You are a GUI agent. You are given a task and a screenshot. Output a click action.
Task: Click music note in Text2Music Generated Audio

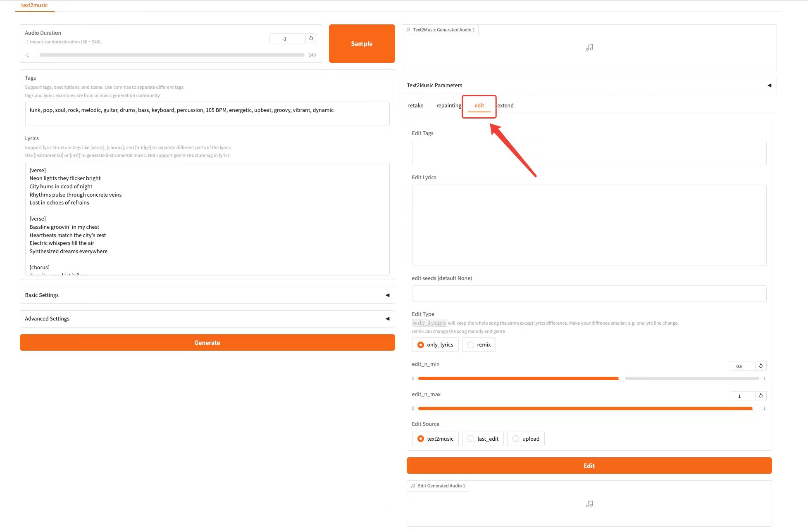(x=589, y=48)
